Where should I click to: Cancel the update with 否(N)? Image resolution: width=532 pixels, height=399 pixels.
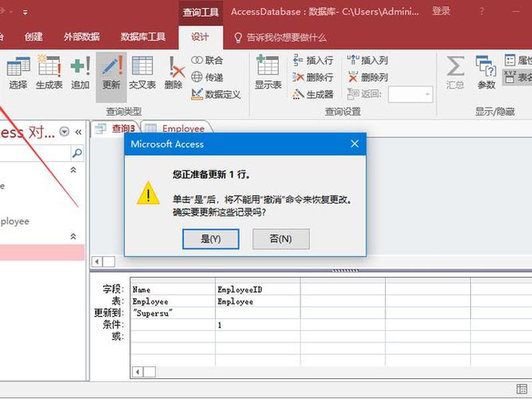point(281,239)
